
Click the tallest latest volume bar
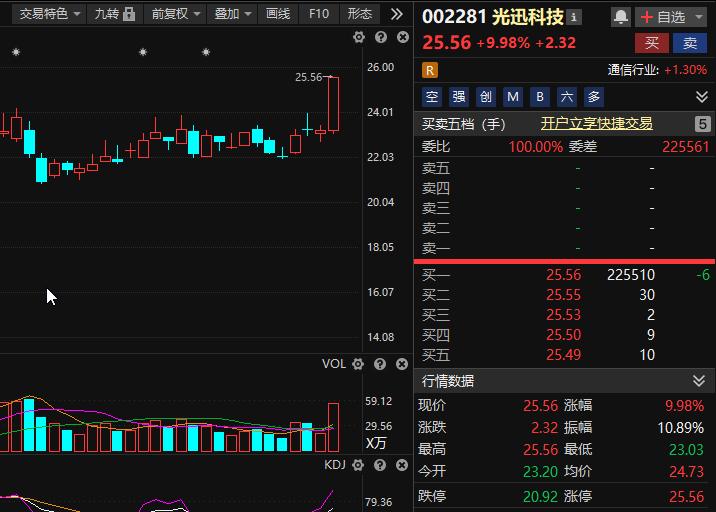(x=333, y=428)
